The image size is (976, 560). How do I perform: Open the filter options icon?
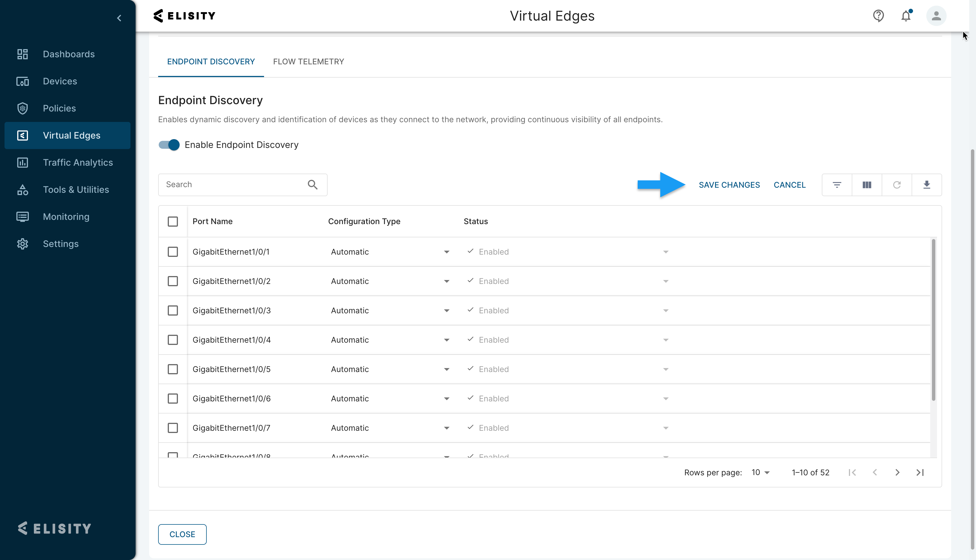click(x=837, y=185)
